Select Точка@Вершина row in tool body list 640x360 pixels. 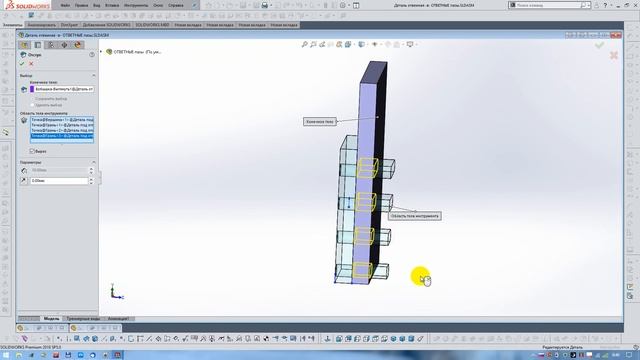point(62,120)
